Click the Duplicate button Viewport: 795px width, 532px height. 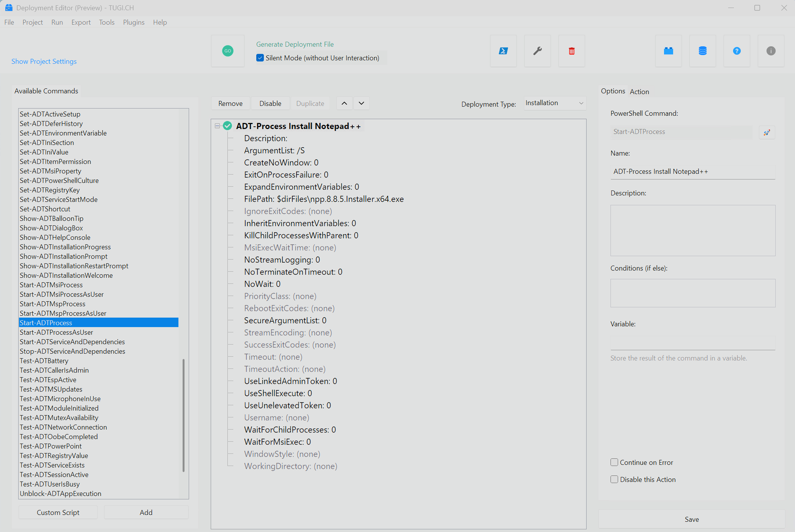[310, 104]
